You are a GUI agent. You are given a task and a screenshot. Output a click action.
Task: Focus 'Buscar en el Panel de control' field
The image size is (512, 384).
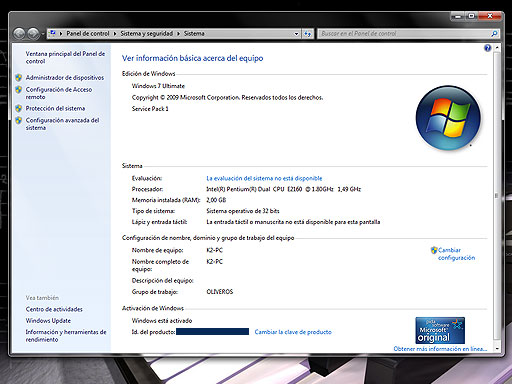tap(404, 34)
